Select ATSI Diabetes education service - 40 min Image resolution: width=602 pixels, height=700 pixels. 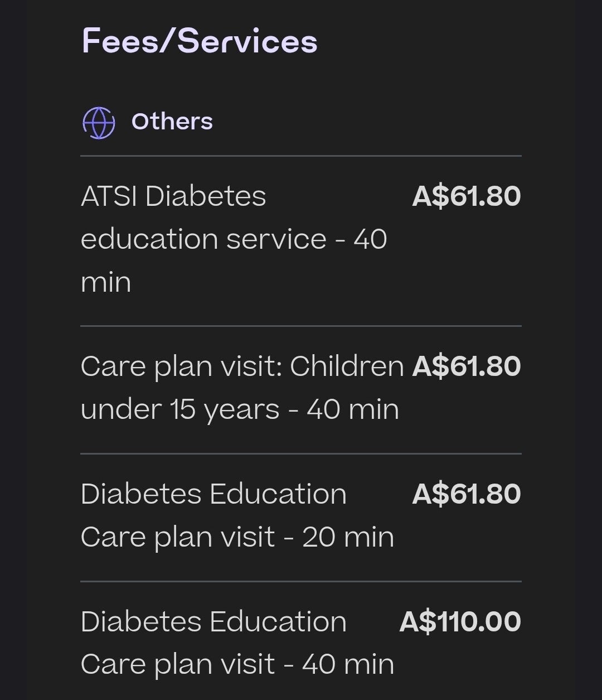301,240
